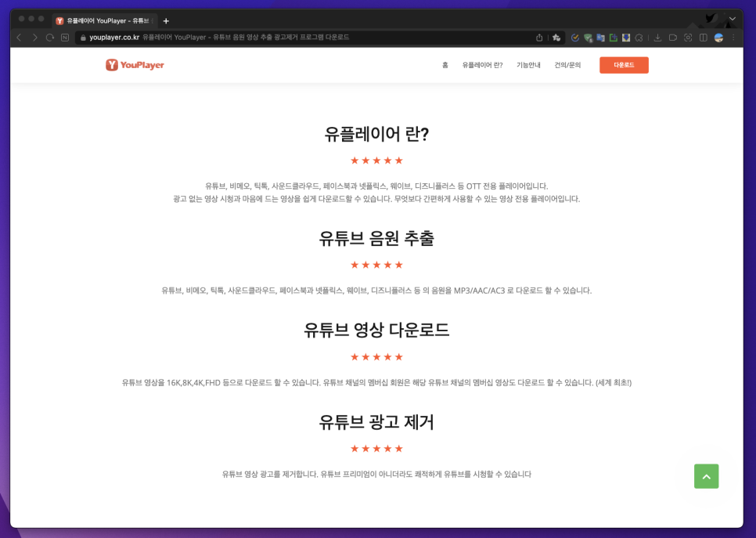Screen dimensions: 756x538
Task: Reload the page with the refresh icon
Action: [49, 38]
